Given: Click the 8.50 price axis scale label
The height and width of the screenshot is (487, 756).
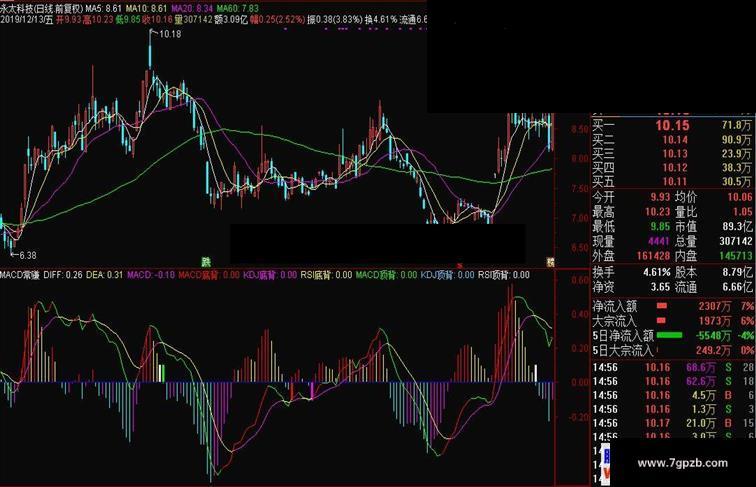Looking at the screenshot, I should (x=579, y=129).
